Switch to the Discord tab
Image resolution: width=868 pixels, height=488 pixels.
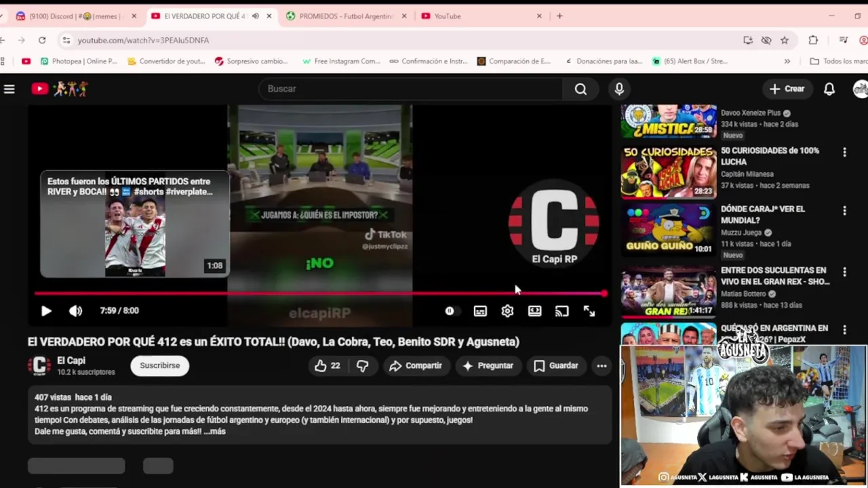(x=73, y=16)
